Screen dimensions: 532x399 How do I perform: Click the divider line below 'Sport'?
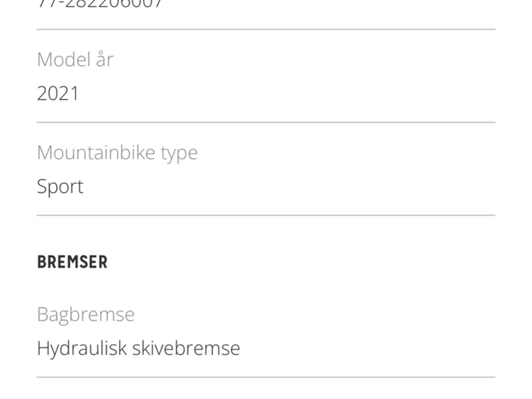pos(266,215)
